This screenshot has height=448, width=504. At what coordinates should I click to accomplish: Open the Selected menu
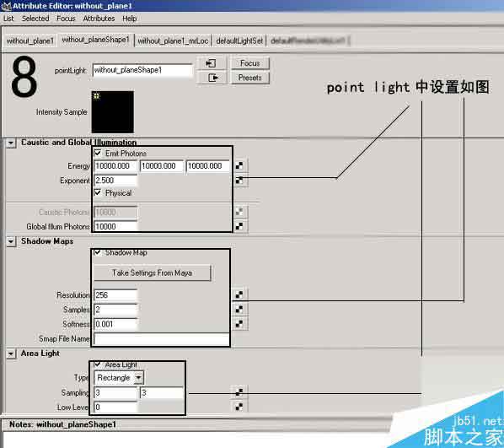click(x=35, y=19)
